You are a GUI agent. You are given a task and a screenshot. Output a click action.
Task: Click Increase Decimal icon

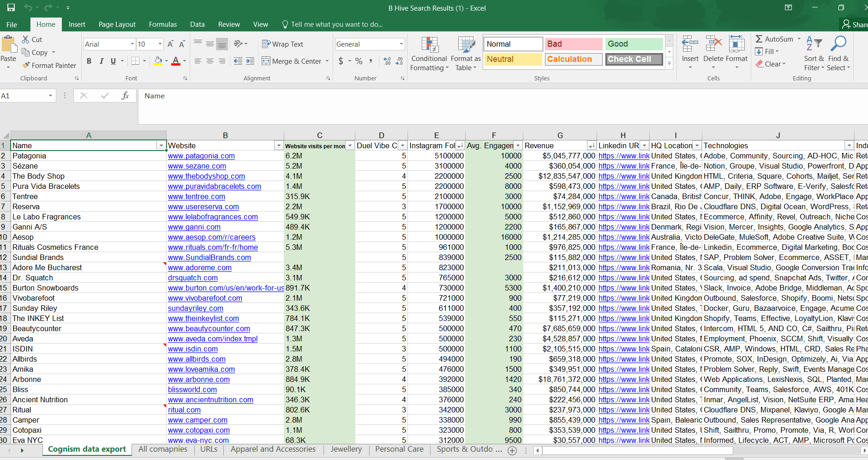(387, 61)
